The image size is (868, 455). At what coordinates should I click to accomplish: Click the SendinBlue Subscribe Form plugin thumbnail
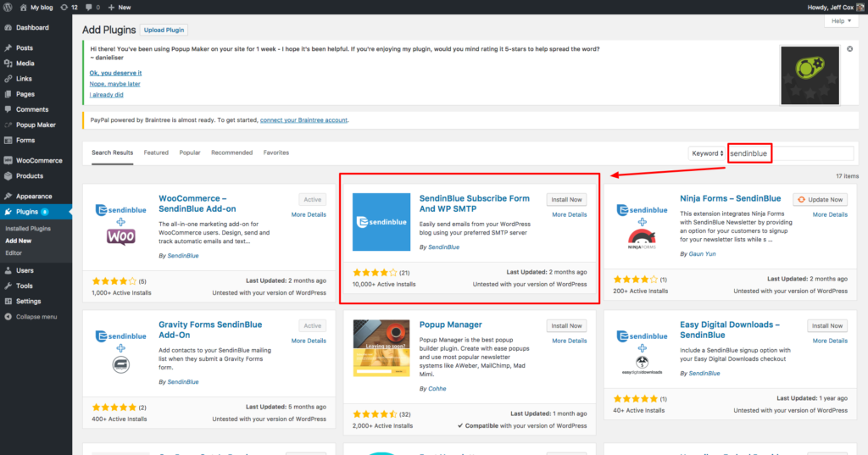coord(381,222)
